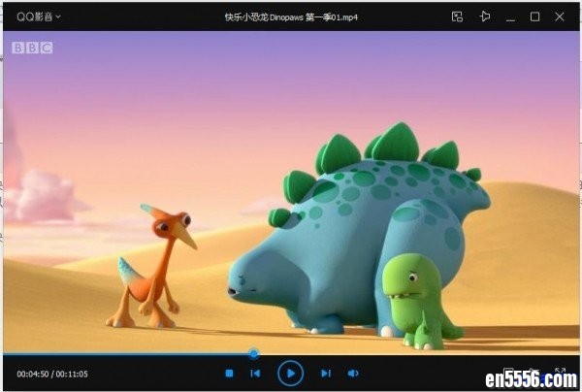Close the QQ影音 player window
Viewport: 582px width, 392px height.
(560, 16)
